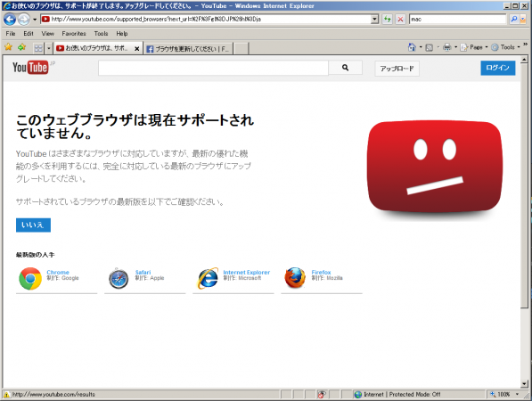Click the blue いいえ button
This screenshot has width=532, height=401.
point(33,225)
